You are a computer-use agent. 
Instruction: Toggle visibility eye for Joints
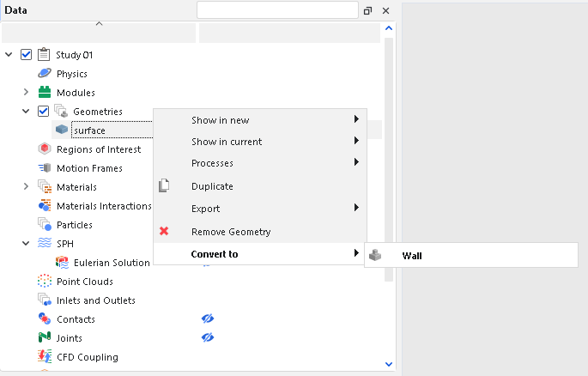(x=207, y=338)
